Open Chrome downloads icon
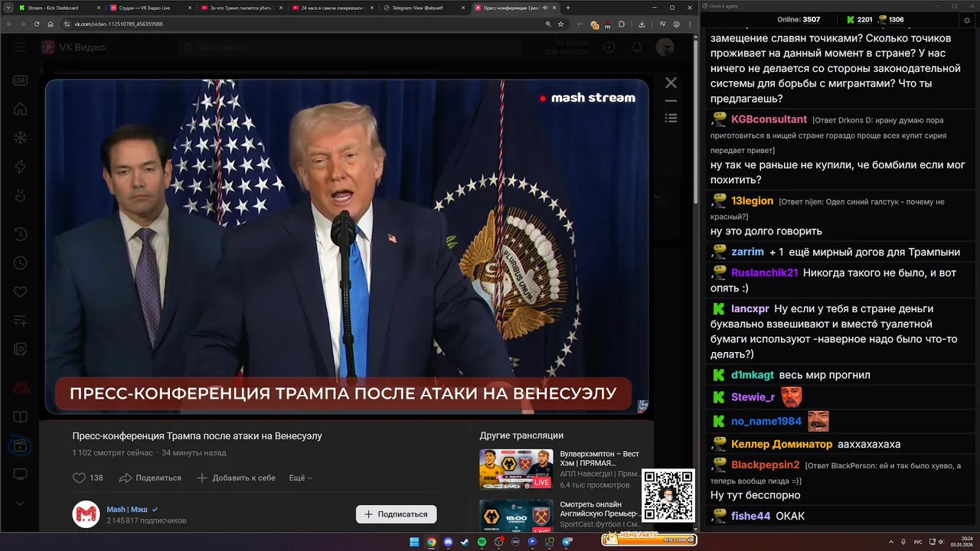Image resolution: width=980 pixels, height=551 pixels. point(642,24)
